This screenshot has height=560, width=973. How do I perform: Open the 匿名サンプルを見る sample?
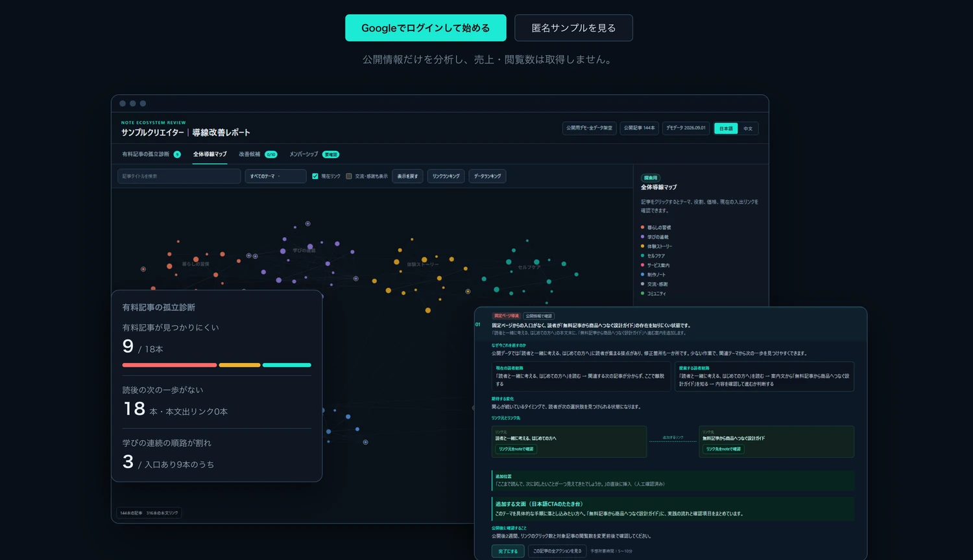573,28
